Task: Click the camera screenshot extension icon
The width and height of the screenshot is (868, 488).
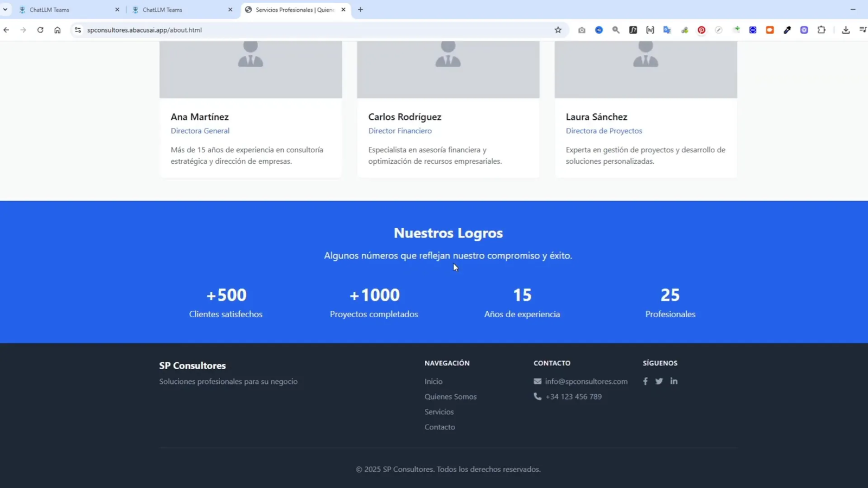Action: coord(582,30)
